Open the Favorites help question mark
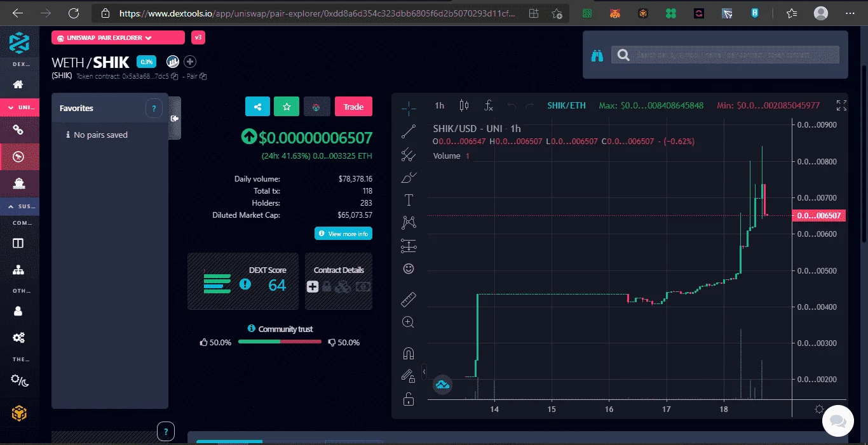The height and width of the screenshot is (445, 868). (154, 109)
